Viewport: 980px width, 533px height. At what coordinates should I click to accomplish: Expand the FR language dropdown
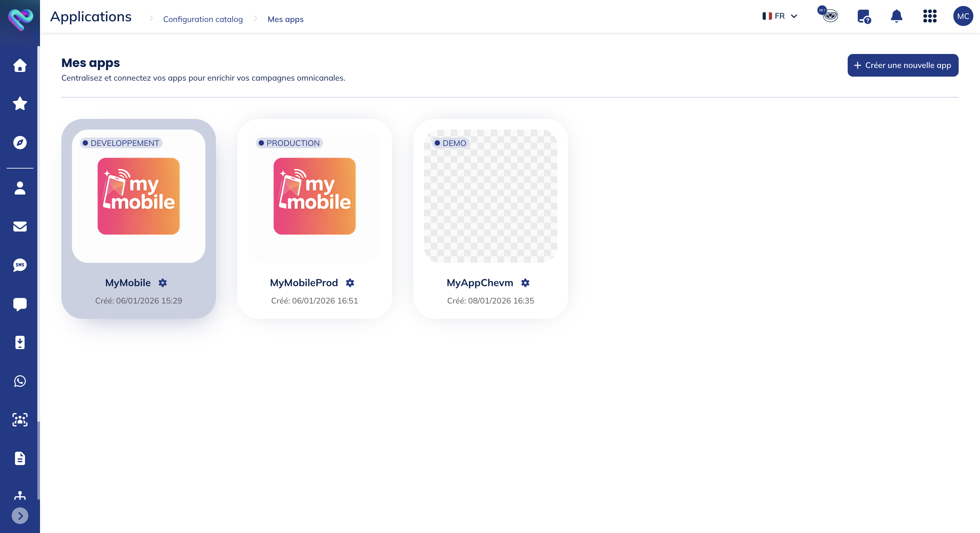tap(779, 16)
